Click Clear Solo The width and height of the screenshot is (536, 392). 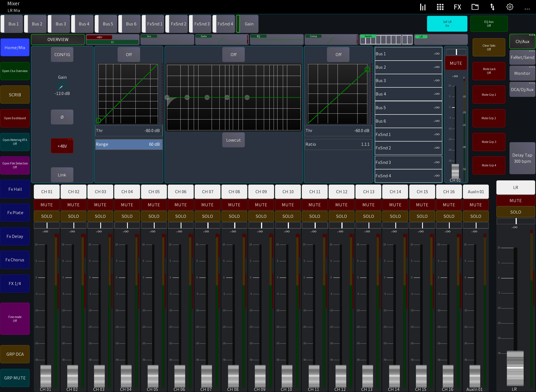coord(489,47)
